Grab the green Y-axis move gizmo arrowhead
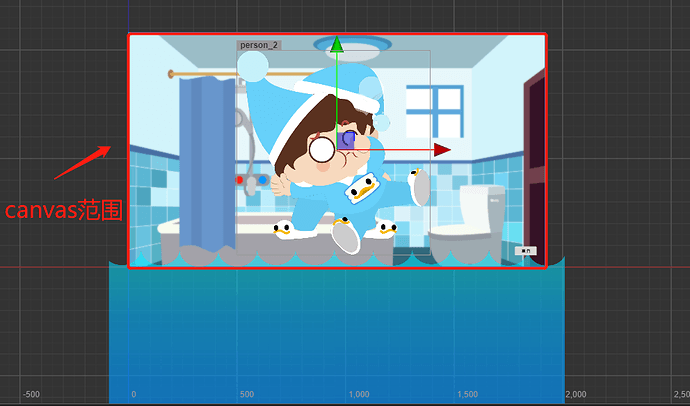Image resolution: width=690 pixels, height=406 pixels. pos(337,44)
